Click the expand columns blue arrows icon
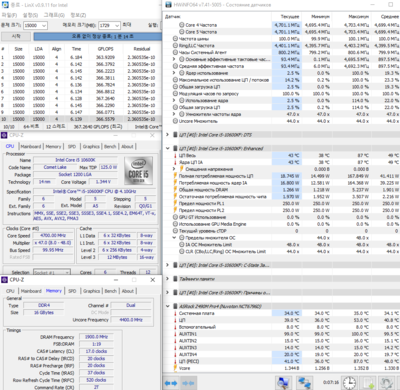 [171, 383]
